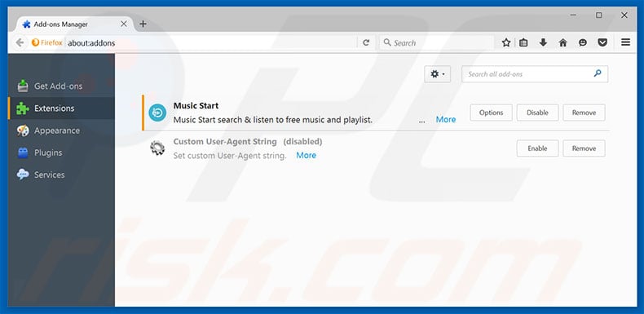Select Custom User-Agent String title text

tap(225, 141)
